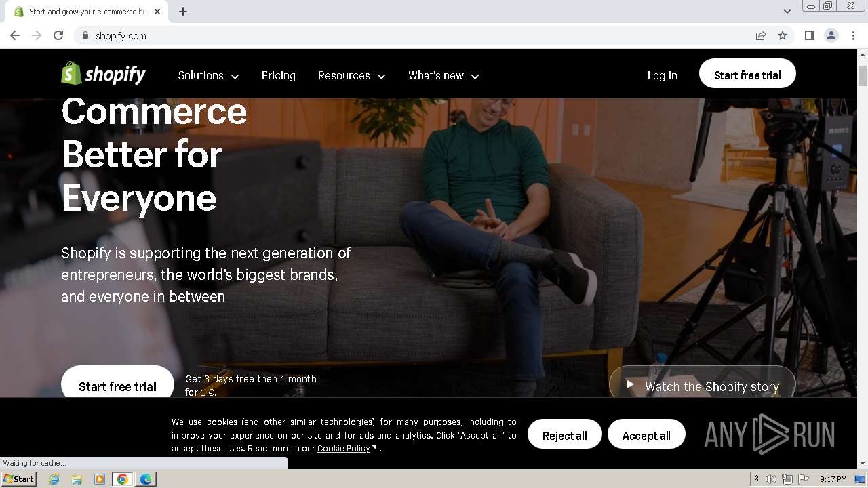The image size is (868, 488).
Task: Click Log in link
Action: click(x=662, y=75)
